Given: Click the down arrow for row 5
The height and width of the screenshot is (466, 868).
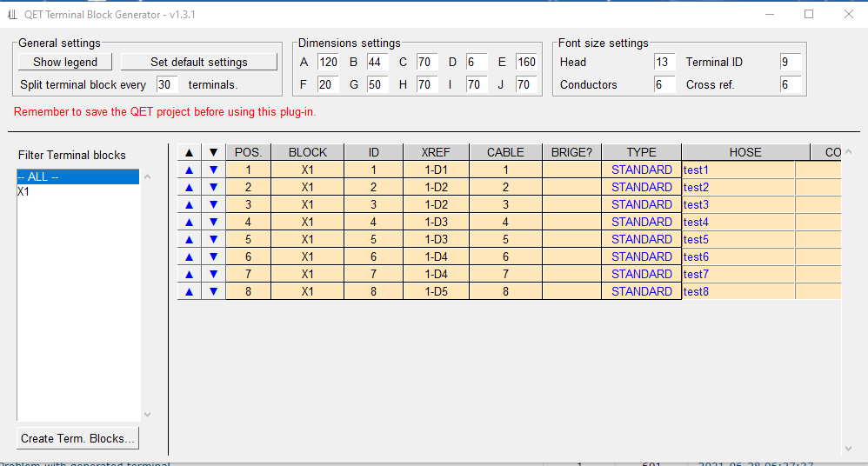Looking at the screenshot, I should (x=213, y=240).
